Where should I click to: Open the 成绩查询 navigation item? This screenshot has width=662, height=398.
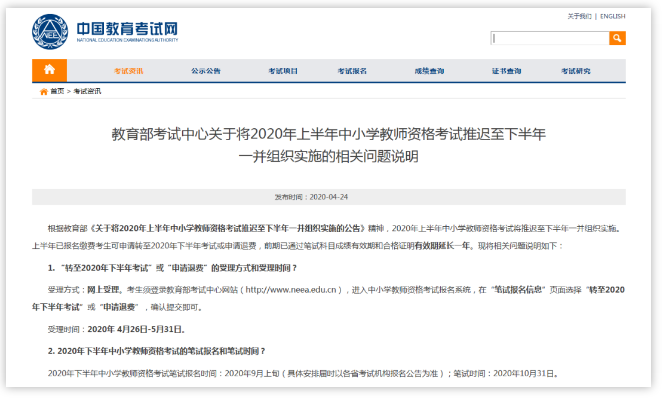[x=429, y=71]
